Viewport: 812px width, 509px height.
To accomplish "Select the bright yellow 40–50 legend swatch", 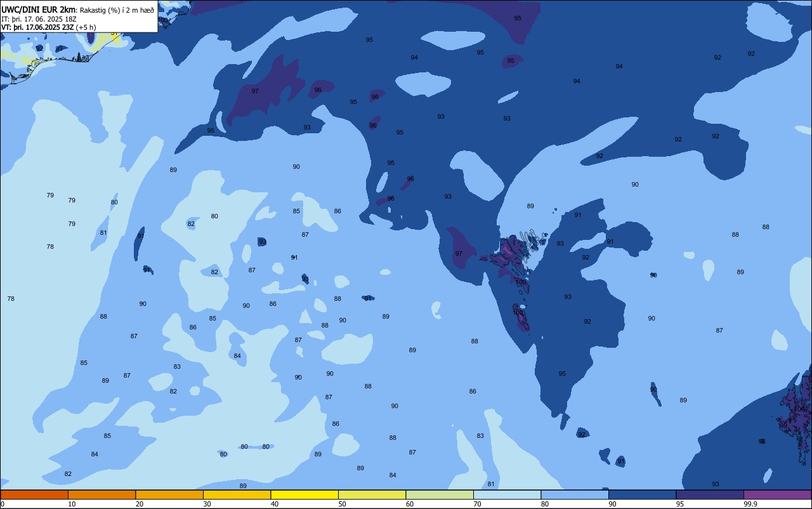I will pos(304,494).
